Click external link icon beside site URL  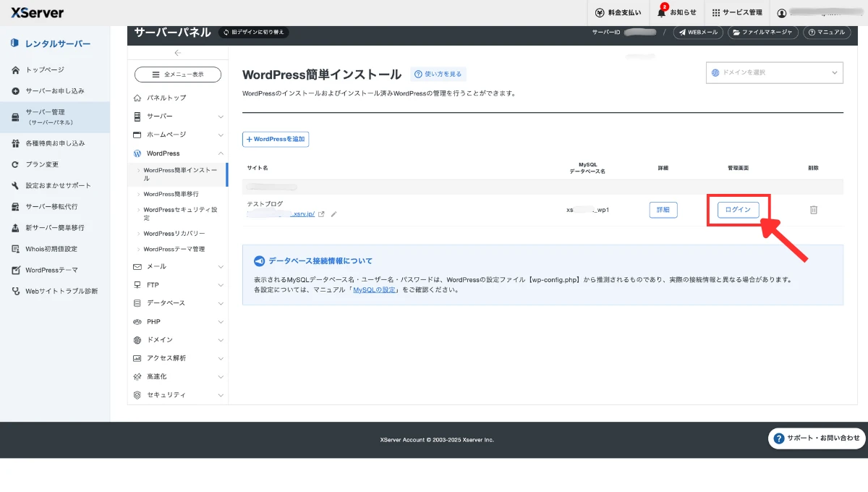click(x=322, y=214)
